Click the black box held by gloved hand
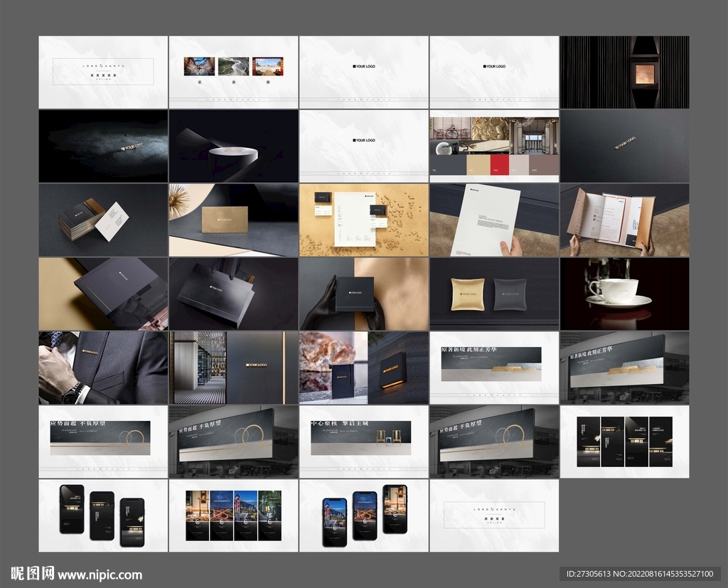 click(354, 293)
